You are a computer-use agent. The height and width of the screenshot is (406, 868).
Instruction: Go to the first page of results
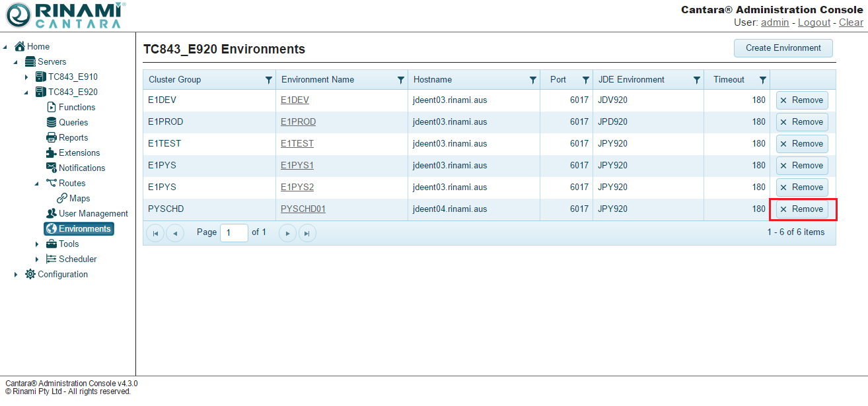tap(155, 233)
